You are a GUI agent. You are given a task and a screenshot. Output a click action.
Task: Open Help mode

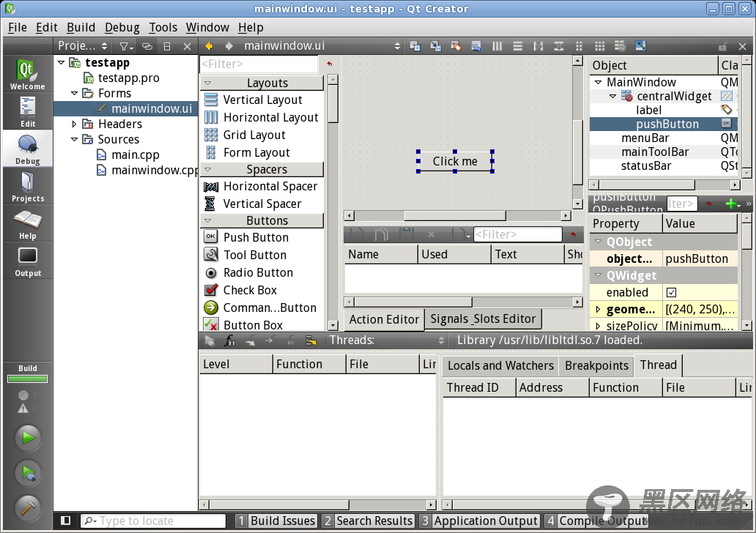(x=28, y=224)
